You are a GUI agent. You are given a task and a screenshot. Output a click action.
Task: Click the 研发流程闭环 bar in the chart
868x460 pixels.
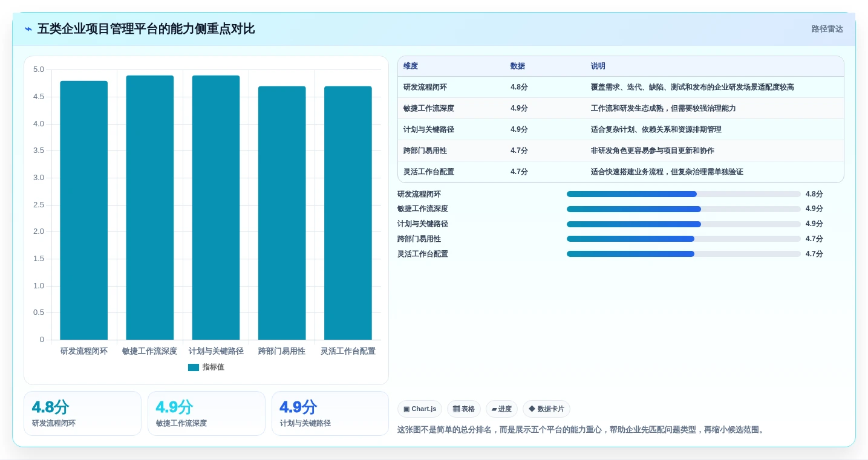tap(84, 210)
